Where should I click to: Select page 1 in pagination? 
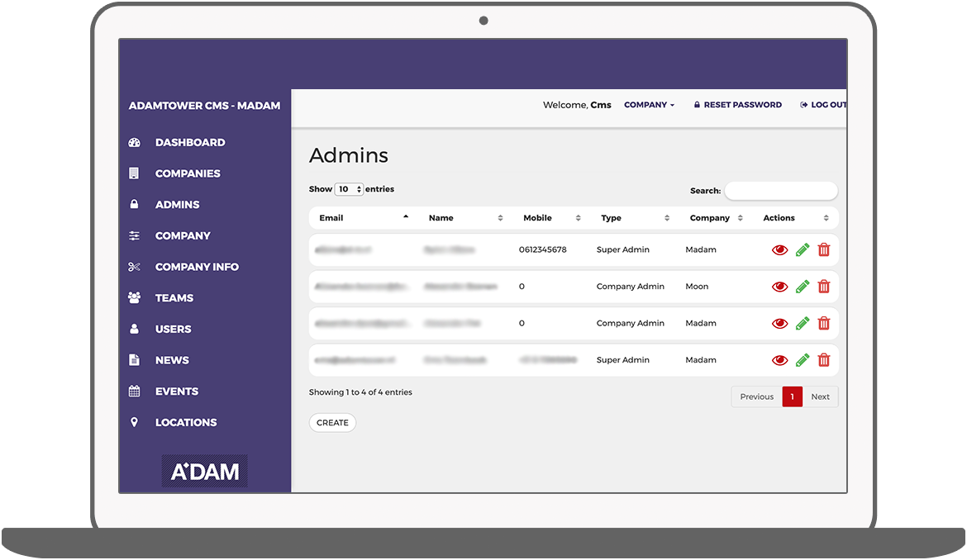tap(793, 396)
